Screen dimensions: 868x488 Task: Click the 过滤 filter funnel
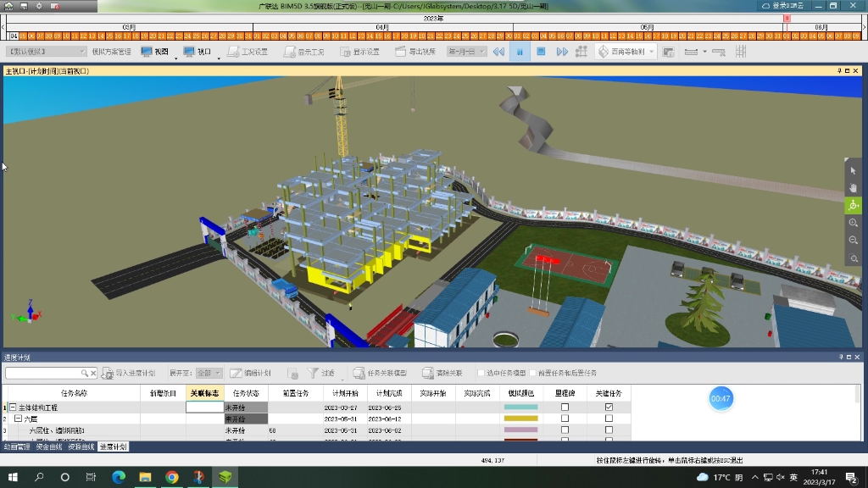coord(321,373)
